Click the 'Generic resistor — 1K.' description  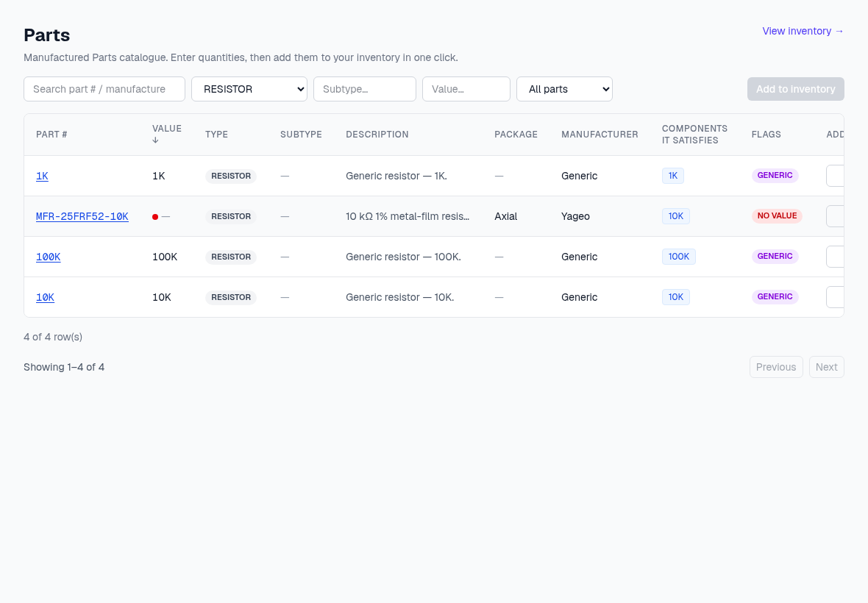point(396,176)
